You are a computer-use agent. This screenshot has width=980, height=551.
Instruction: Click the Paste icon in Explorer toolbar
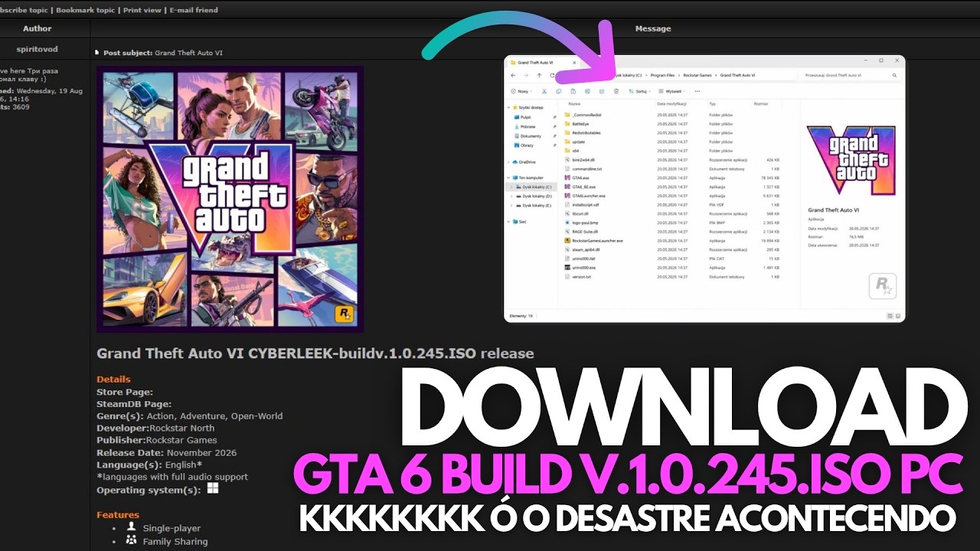573,91
